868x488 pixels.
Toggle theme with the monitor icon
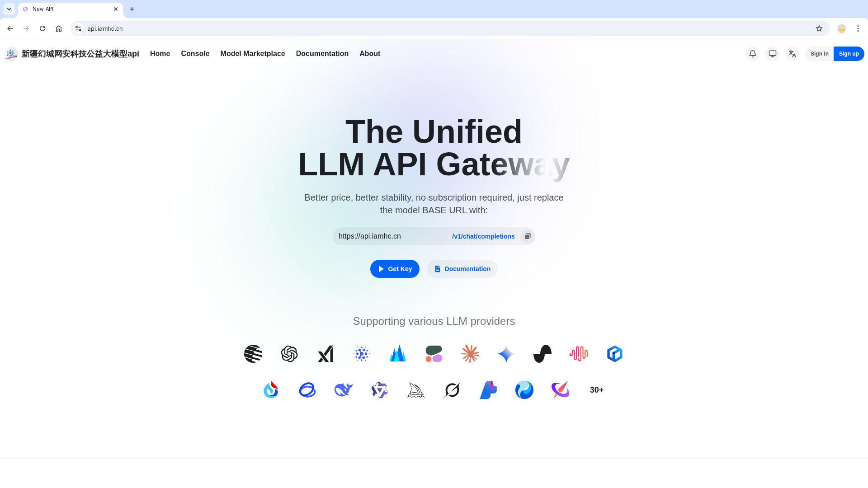773,54
